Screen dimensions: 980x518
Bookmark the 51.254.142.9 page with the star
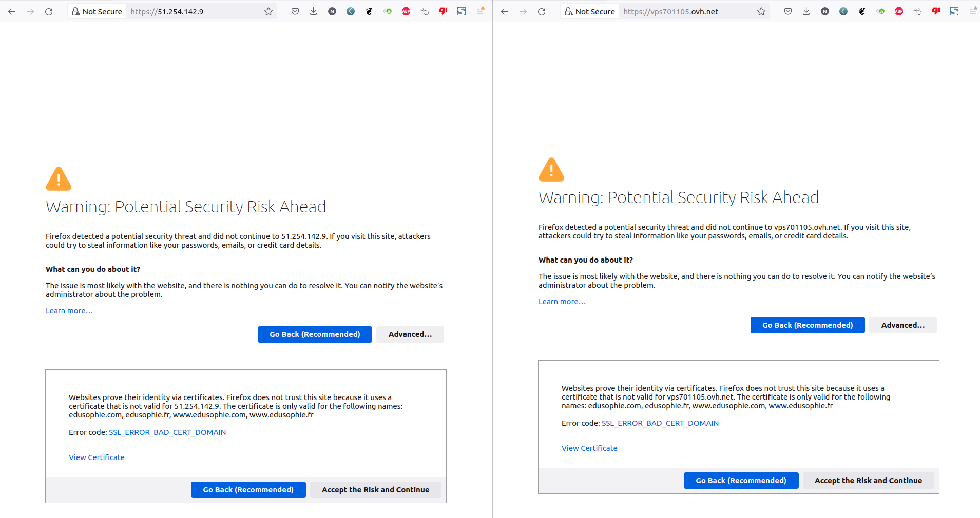pos(268,12)
